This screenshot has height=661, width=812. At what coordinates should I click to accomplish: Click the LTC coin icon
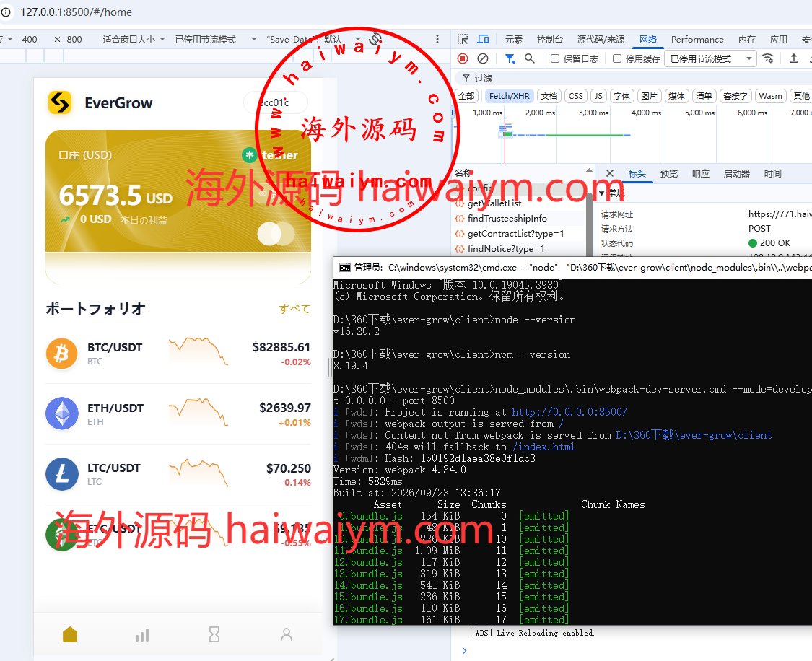[61, 474]
